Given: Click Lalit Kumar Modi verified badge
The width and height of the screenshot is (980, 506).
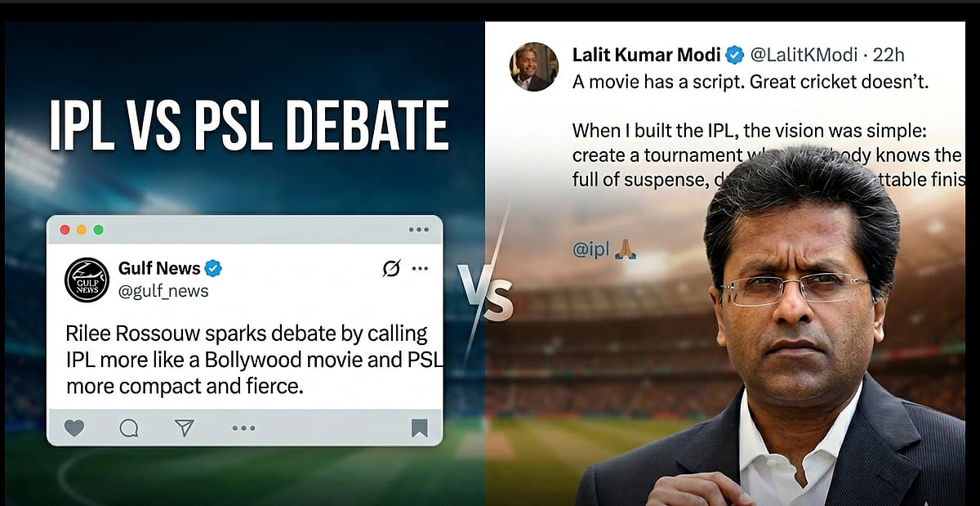Looking at the screenshot, I should pos(734,55).
